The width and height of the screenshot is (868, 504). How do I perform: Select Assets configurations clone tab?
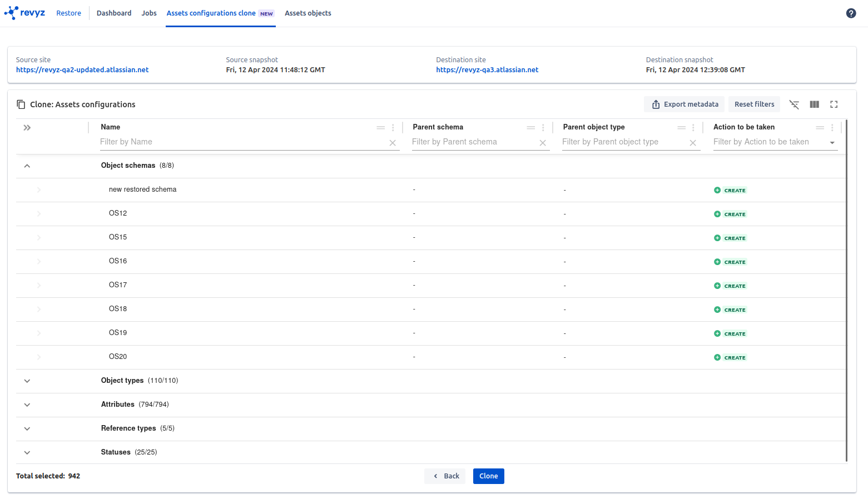[x=220, y=13]
